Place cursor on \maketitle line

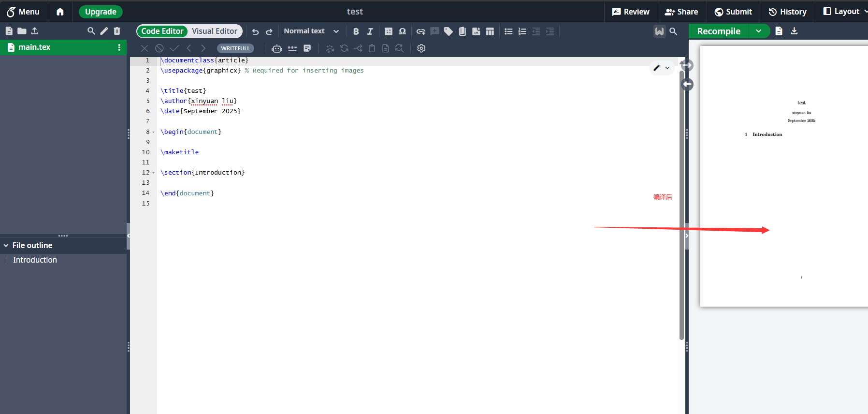point(180,152)
